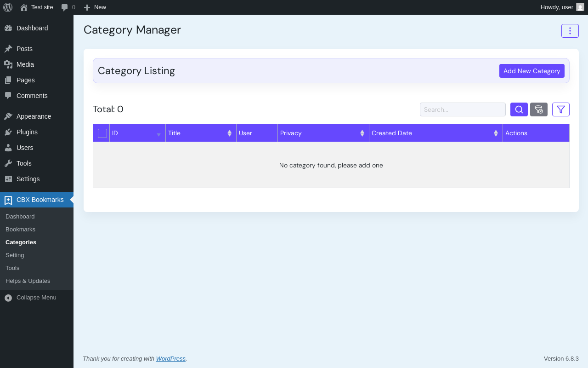
Task: Open the Users menu
Action: [x=37, y=148]
